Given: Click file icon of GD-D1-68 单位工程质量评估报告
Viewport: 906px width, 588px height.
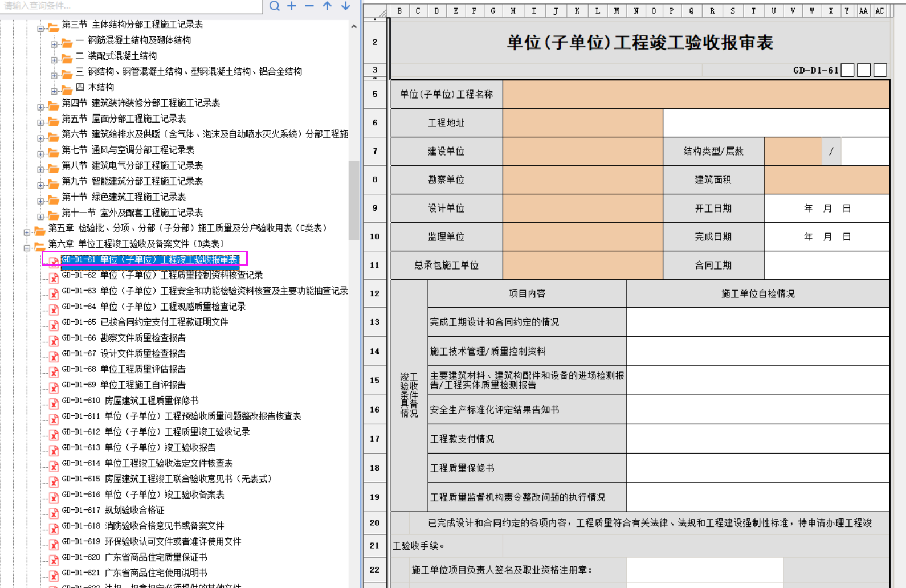Looking at the screenshot, I should click(x=54, y=371).
